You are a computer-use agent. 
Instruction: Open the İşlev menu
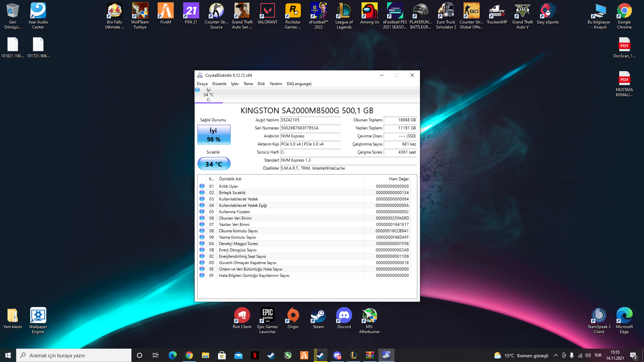(x=235, y=84)
